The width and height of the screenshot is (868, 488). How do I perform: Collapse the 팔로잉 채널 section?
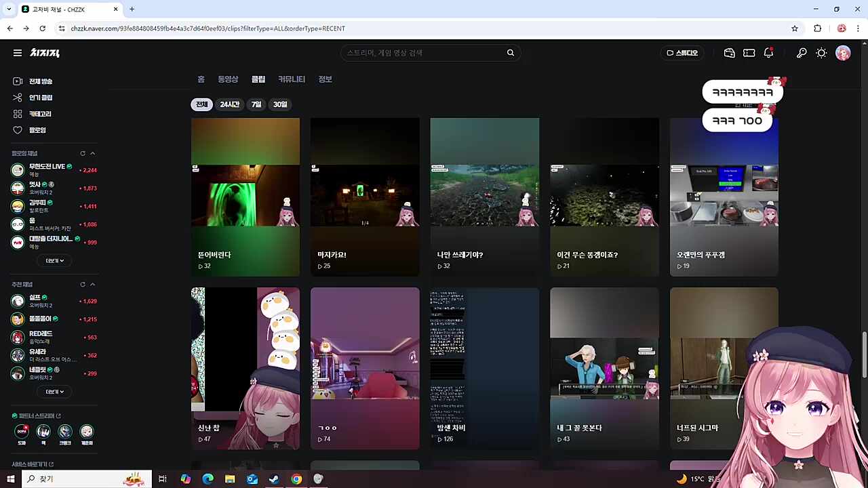[93, 154]
